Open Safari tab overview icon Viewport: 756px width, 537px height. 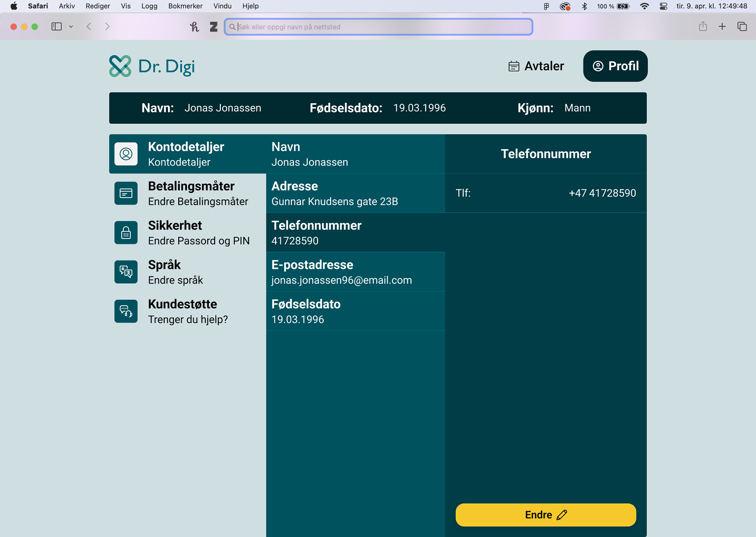[x=742, y=26]
